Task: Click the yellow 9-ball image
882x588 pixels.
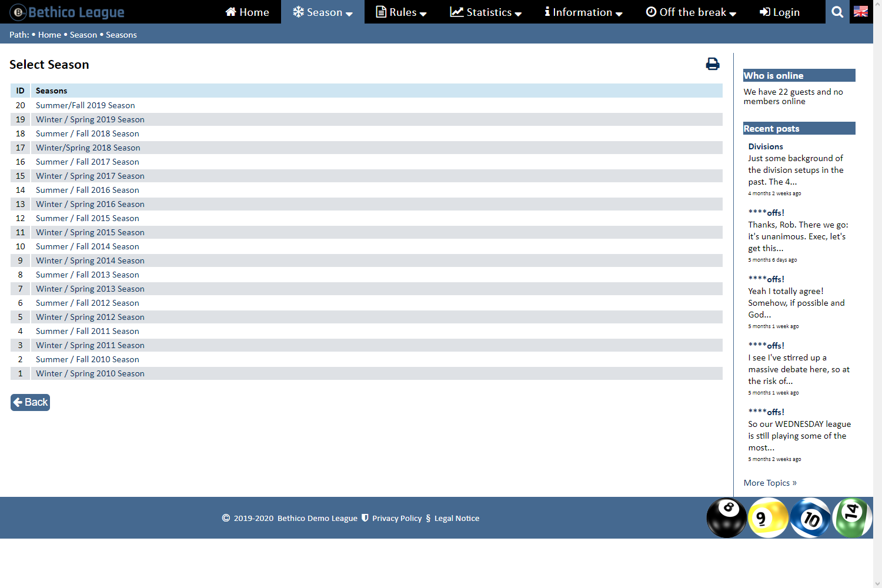Action: click(768, 517)
